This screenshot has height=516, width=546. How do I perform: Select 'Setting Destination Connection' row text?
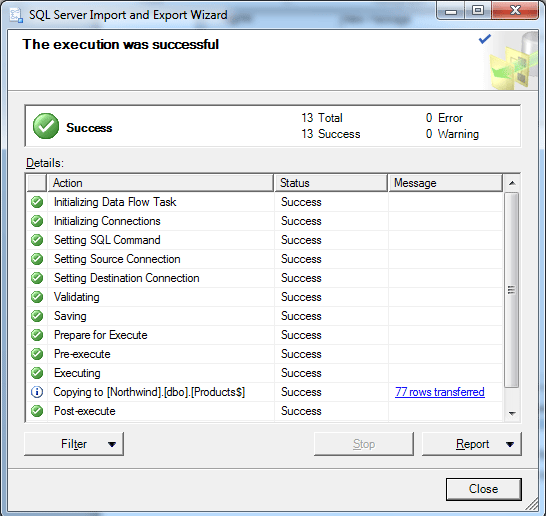pyautogui.click(x=127, y=278)
